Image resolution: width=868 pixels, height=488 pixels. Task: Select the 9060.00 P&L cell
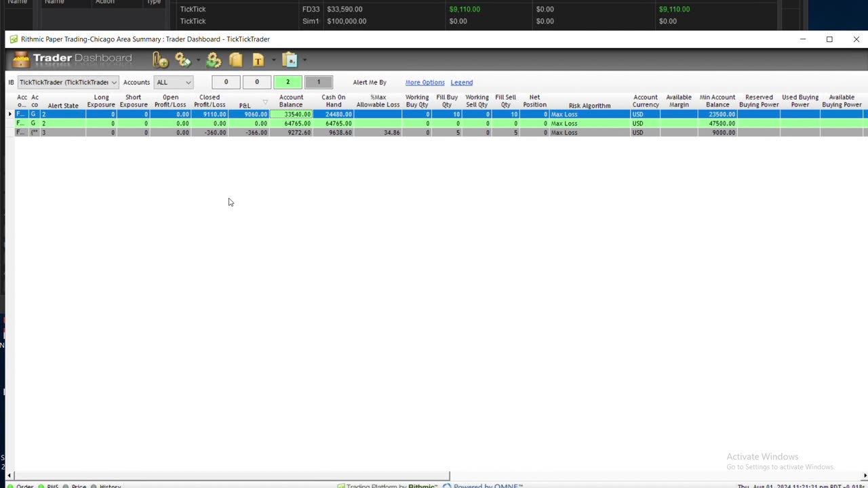tap(249, 114)
